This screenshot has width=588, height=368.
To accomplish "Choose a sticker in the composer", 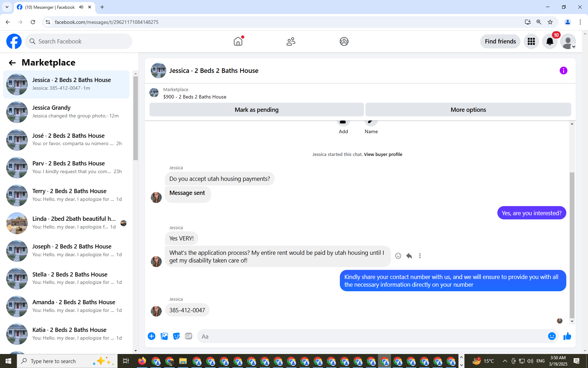I will [x=176, y=336].
